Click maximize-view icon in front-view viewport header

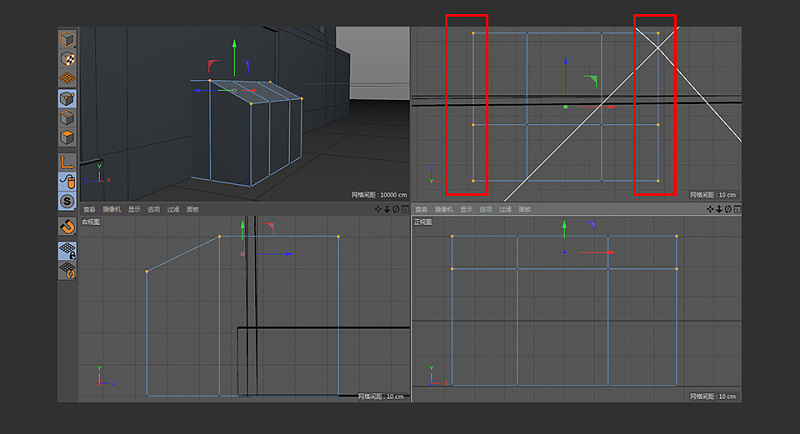coord(737,209)
